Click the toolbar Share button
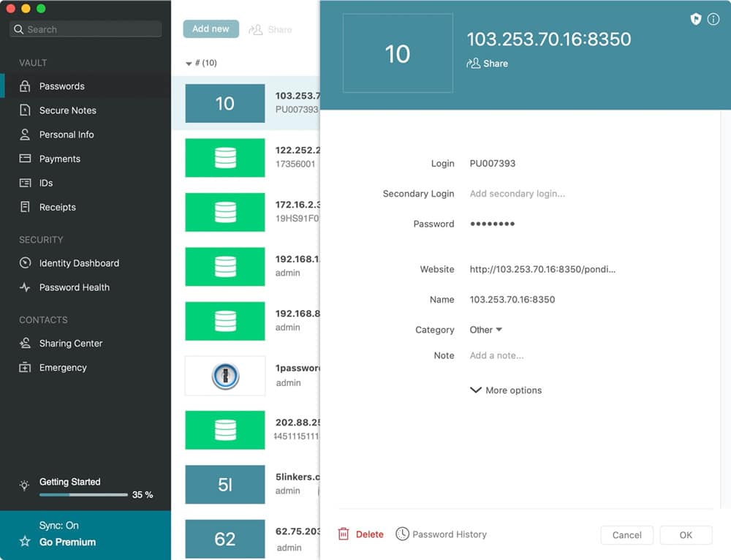This screenshot has width=731, height=560. coord(270,30)
